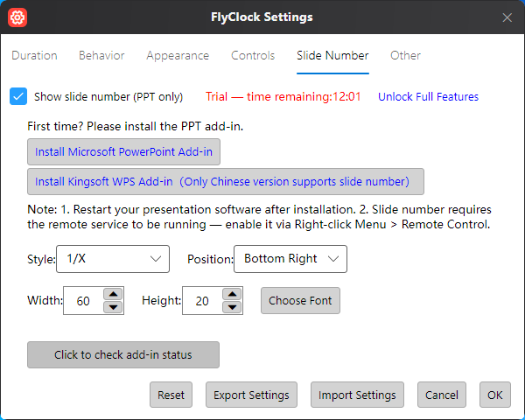This screenshot has width=525, height=420.
Task: Click the 'First time? Please install' text
Action: click(x=136, y=126)
